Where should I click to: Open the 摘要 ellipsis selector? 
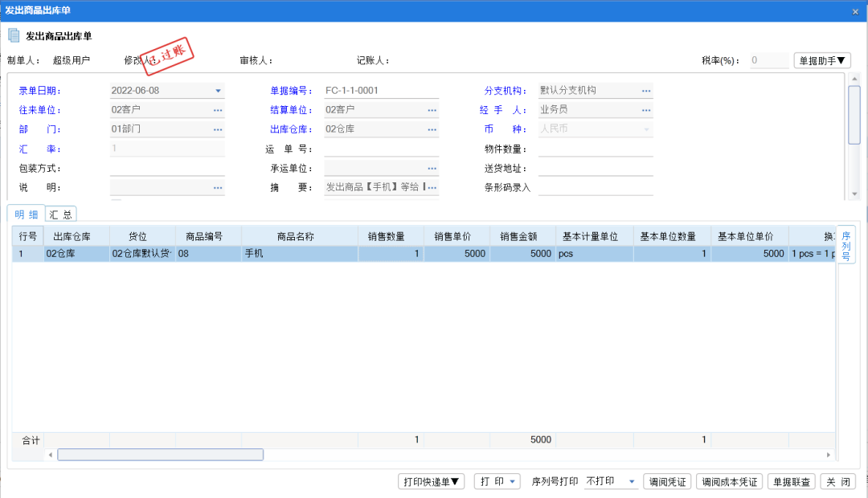(x=432, y=187)
